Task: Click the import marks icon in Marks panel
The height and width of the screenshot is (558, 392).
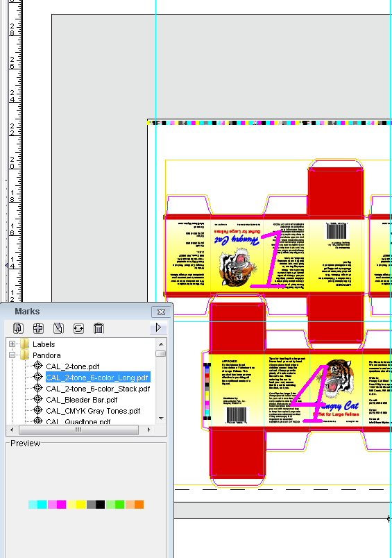Action: click(18, 328)
